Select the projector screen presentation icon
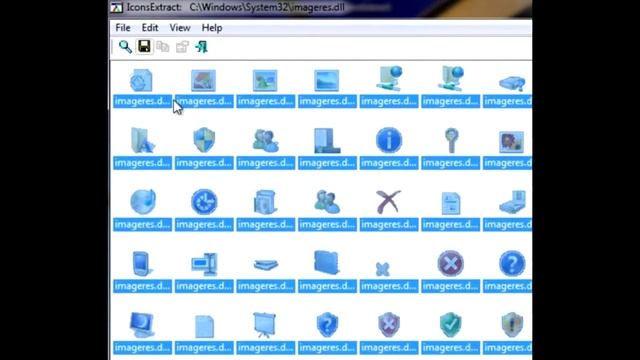 (x=264, y=325)
